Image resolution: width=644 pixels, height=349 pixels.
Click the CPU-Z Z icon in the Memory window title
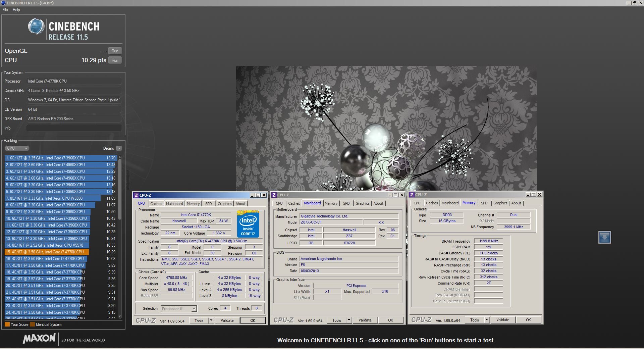(412, 195)
